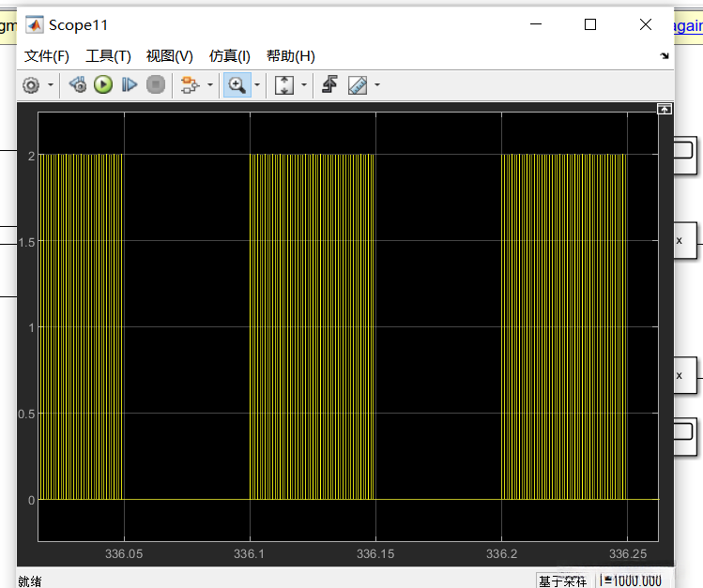Open the scope configuration properties gear
This screenshot has width=703, height=588.
coord(31,85)
